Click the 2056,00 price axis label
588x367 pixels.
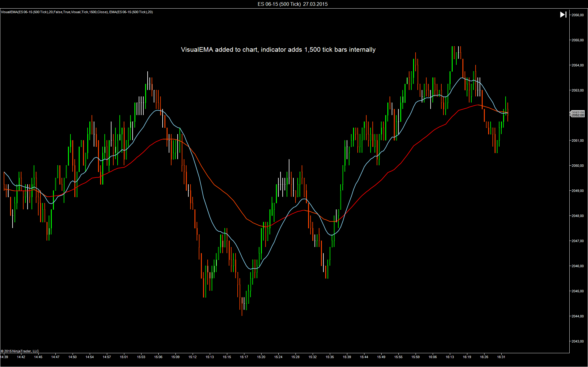pyautogui.click(x=578, y=15)
